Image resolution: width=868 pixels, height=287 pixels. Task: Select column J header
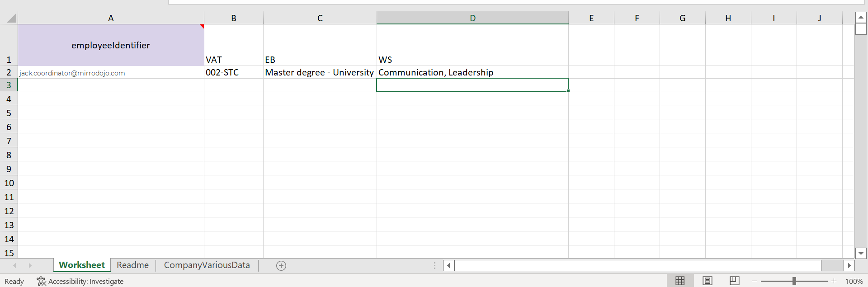point(820,18)
